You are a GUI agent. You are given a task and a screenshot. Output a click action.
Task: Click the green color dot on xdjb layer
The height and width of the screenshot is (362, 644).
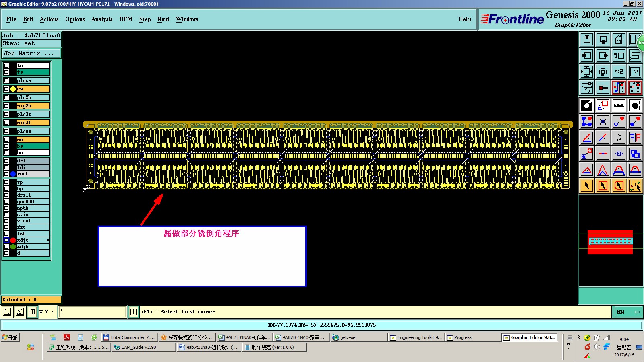(x=13, y=247)
